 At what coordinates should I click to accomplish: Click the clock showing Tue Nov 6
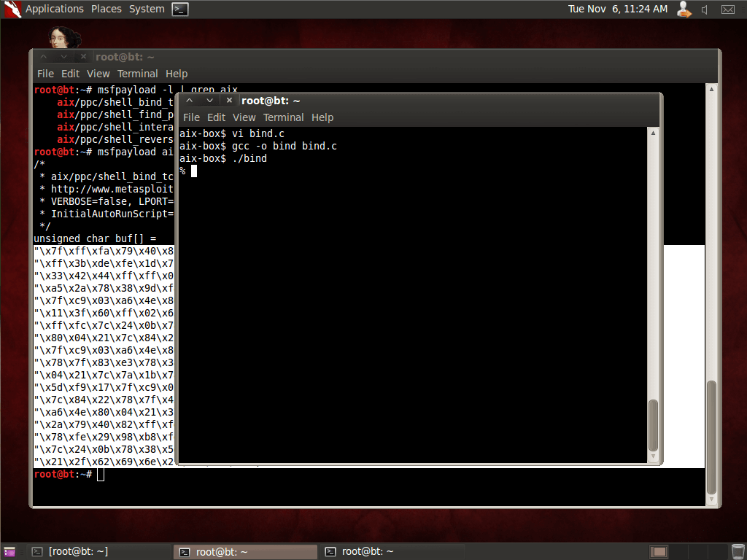[x=617, y=9]
